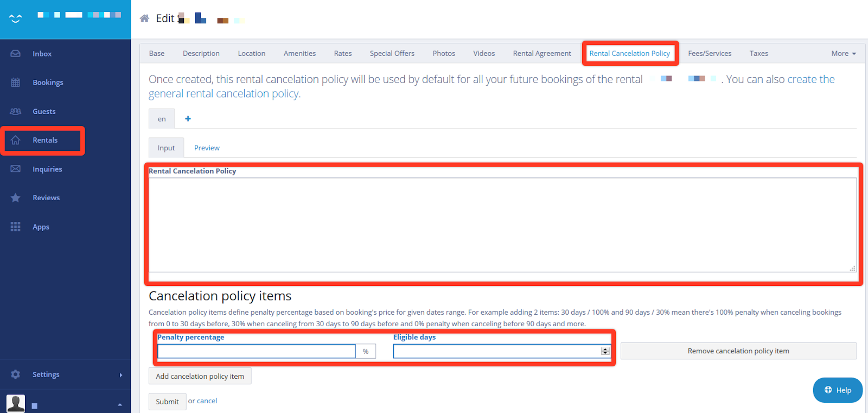
Task: Click the Apps grid icon
Action: click(16, 227)
